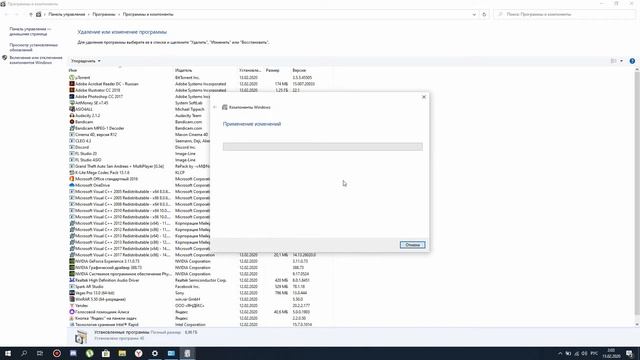Open File Explorer from the taskbar
The image size is (640, 360).
point(122,353)
